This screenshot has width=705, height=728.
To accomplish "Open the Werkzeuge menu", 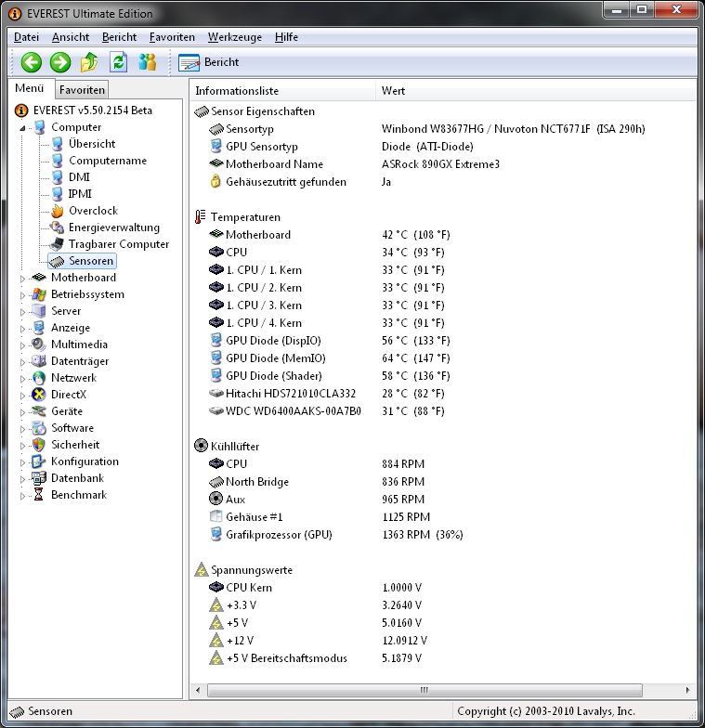I will pyautogui.click(x=234, y=37).
